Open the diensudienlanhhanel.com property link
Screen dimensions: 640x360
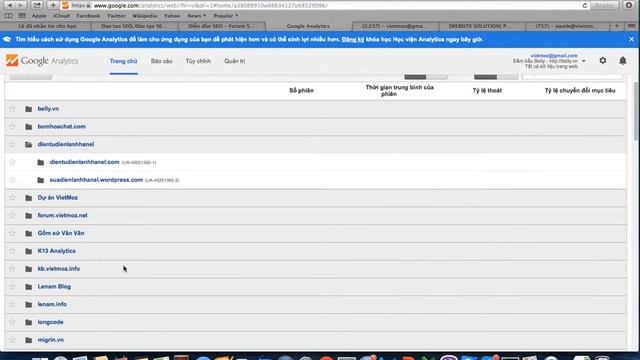(84, 162)
